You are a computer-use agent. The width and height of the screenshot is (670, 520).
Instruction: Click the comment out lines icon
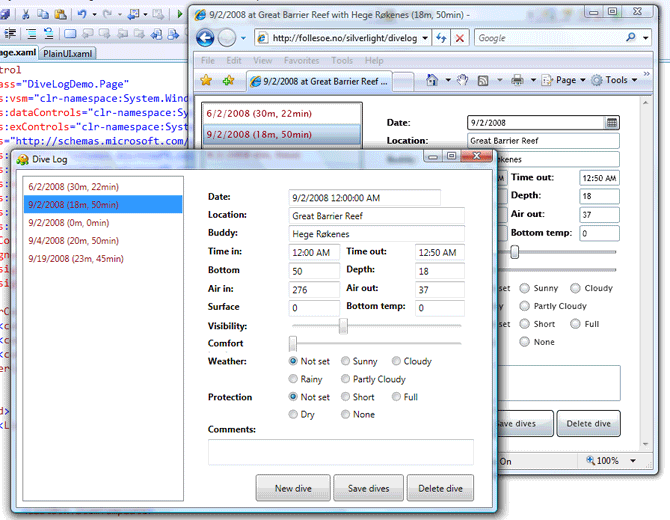click(31, 33)
